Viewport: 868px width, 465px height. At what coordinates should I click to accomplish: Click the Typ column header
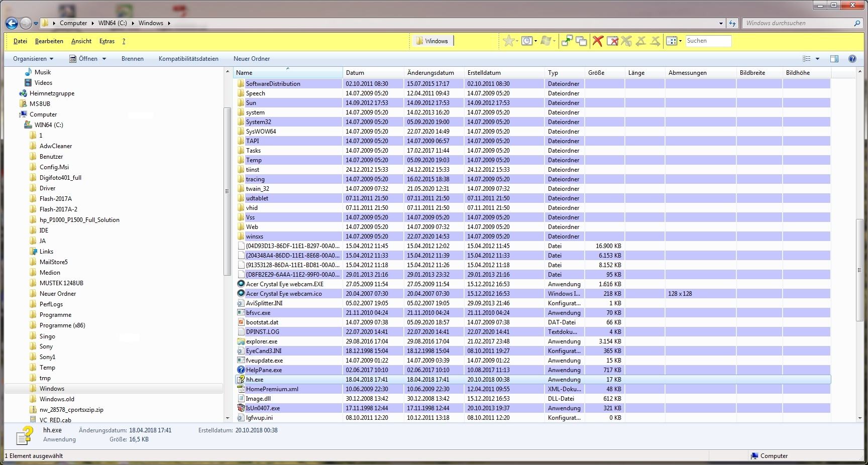(x=565, y=73)
